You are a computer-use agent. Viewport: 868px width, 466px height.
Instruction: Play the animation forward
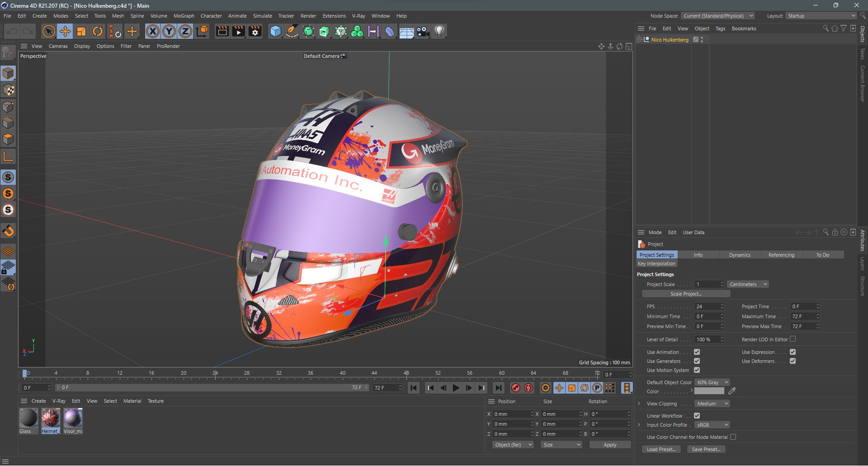456,388
